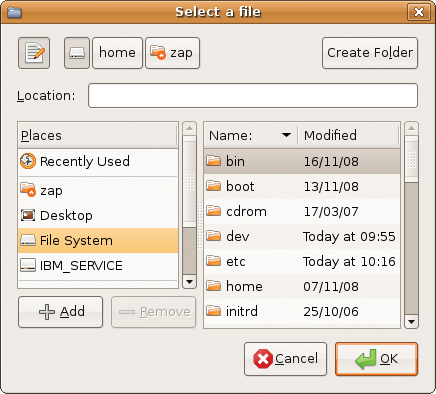This screenshot has height=394, width=436.
Task: Click the Add bookmark button
Action: click(60, 312)
